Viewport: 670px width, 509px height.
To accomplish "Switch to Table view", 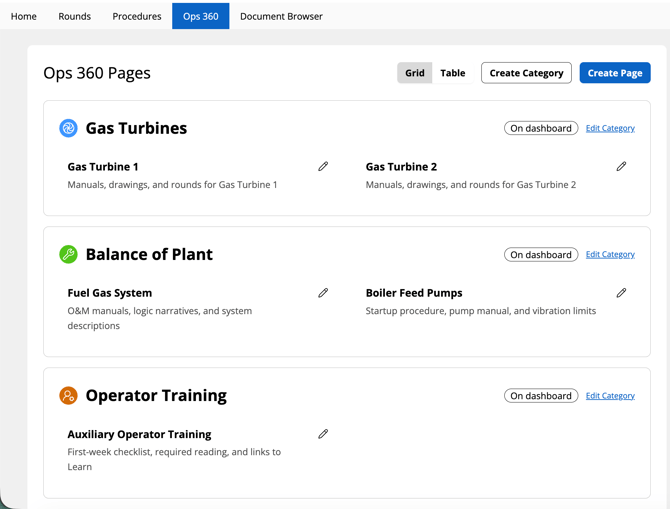I will pos(453,73).
